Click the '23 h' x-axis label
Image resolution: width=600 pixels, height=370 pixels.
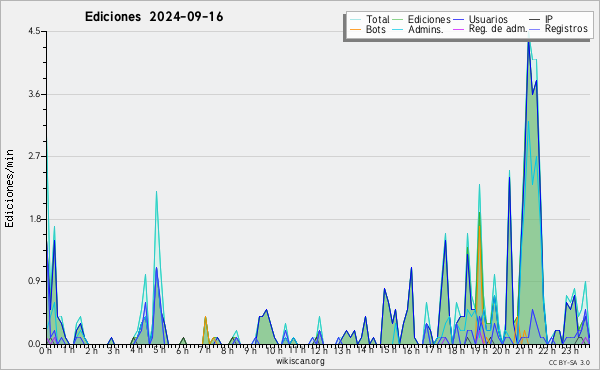570,350
